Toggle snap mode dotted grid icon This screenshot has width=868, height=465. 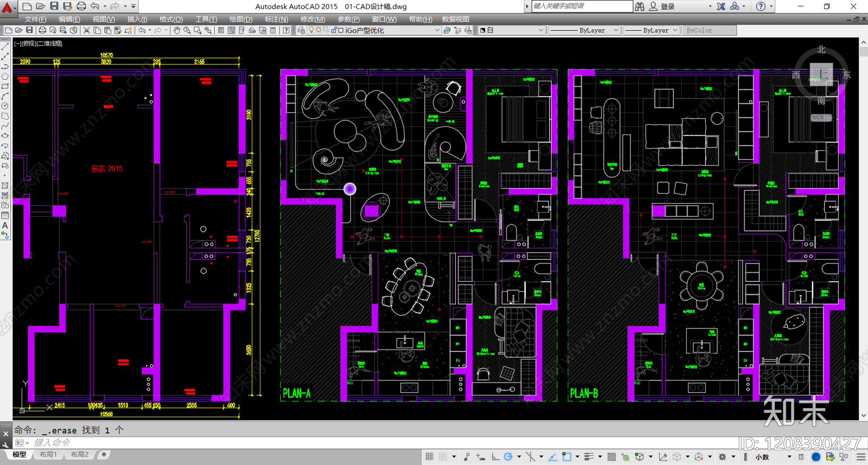click(443, 457)
